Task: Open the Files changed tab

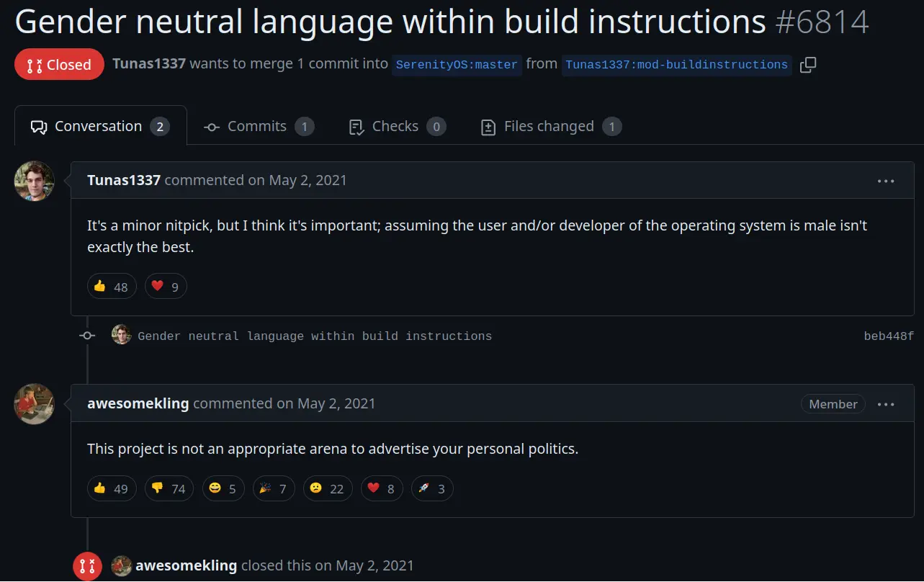Action: [550, 127]
